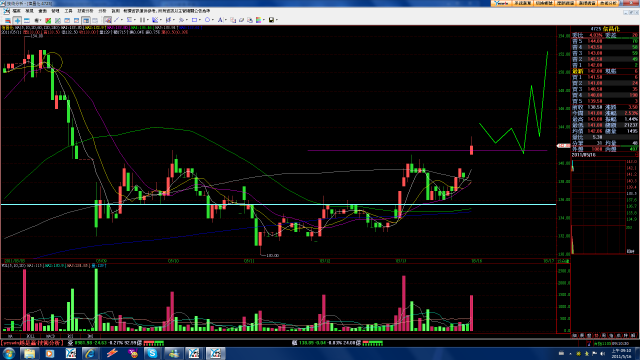Select the purple horizontal resistance line
The image size is (640, 360).
click(x=427, y=151)
